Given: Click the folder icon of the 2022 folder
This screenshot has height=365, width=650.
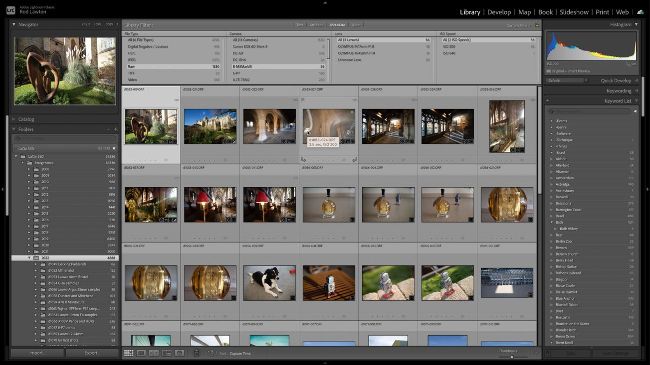Looking at the screenshot, I should tap(36, 258).
